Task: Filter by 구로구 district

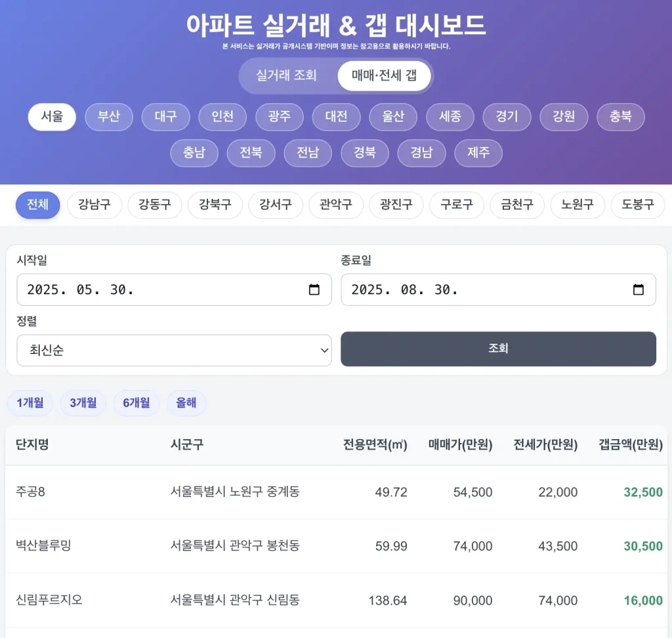Action: click(x=457, y=205)
